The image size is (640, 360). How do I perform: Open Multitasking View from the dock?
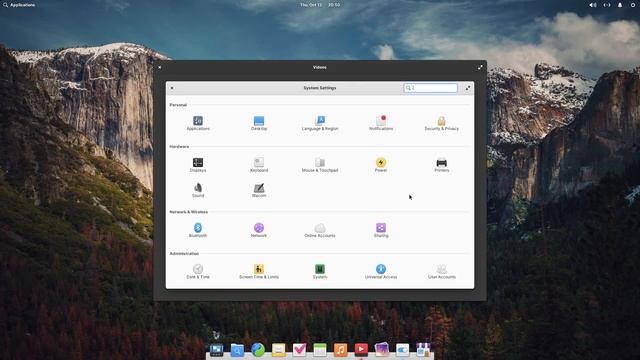pyautogui.click(x=216, y=350)
